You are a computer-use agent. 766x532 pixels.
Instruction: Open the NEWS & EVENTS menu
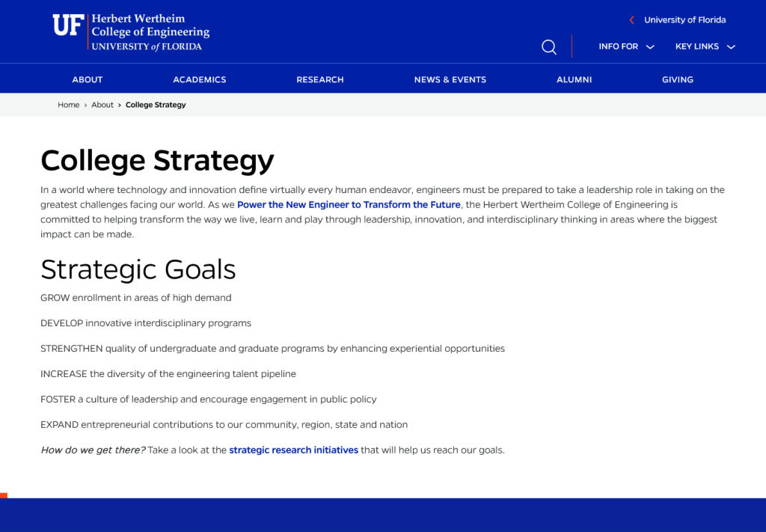[x=450, y=79]
